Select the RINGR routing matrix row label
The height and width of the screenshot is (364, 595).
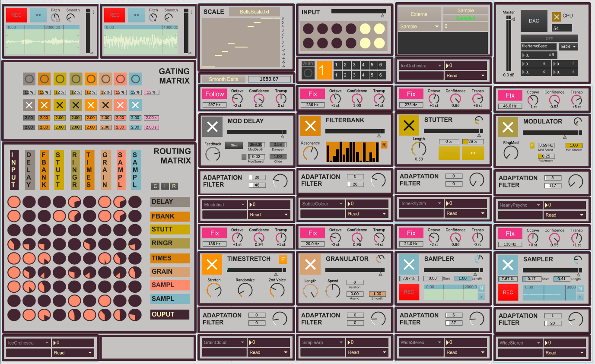[x=170, y=243]
